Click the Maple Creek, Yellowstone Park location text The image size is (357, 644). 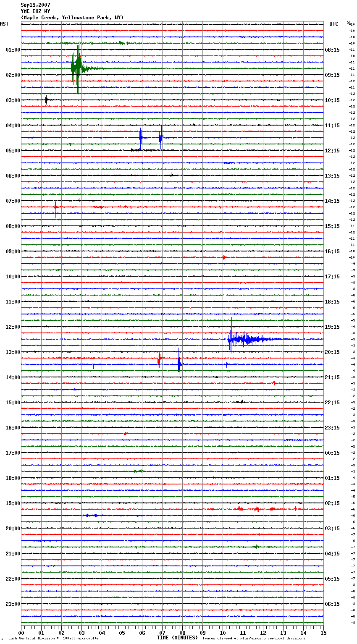click(x=72, y=18)
